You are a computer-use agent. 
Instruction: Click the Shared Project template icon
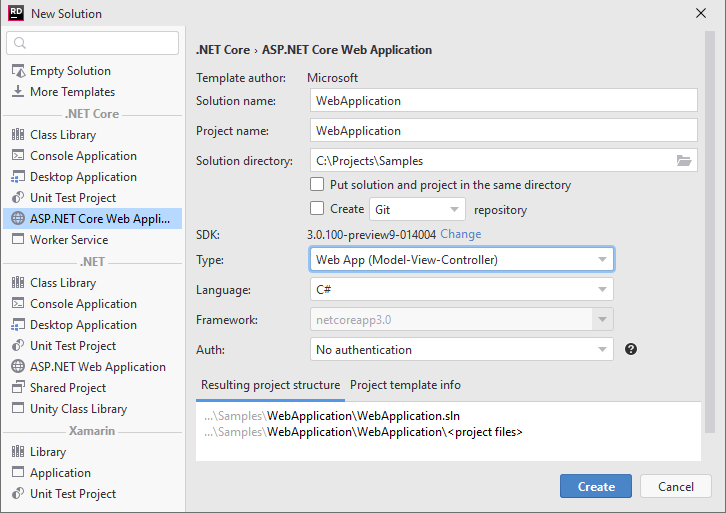(x=18, y=388)
